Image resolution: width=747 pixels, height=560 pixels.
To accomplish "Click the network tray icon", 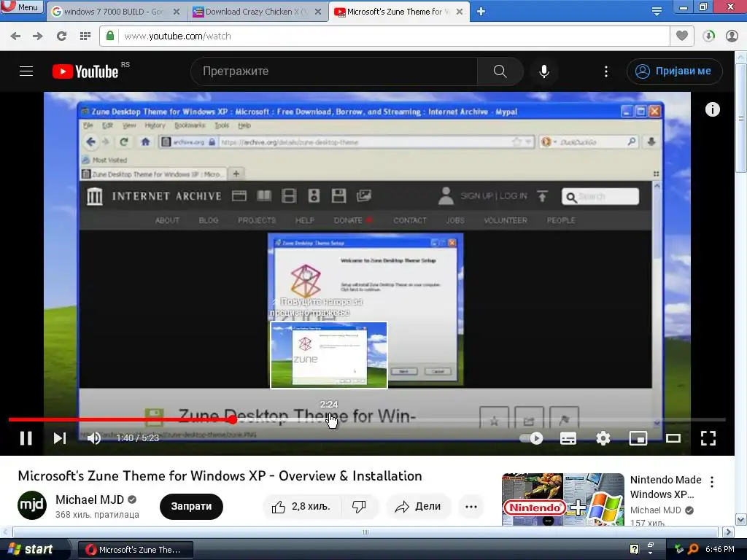I will coord(679,549).
